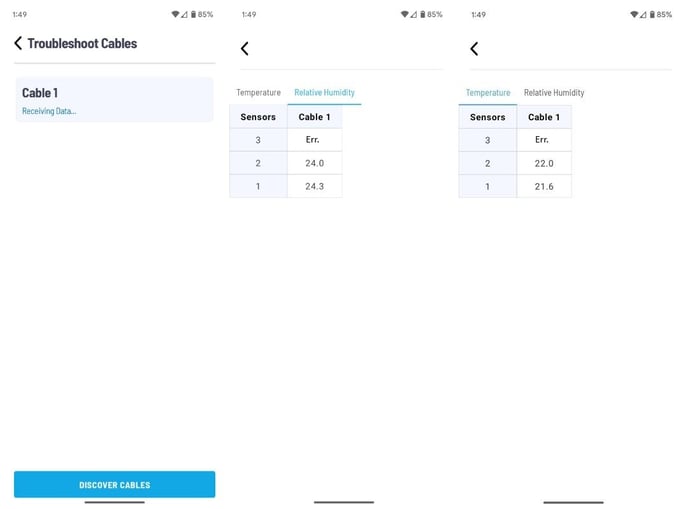Open Cable 1 Receiving Data card
This screenshot has height=509, width=688.
115,100
